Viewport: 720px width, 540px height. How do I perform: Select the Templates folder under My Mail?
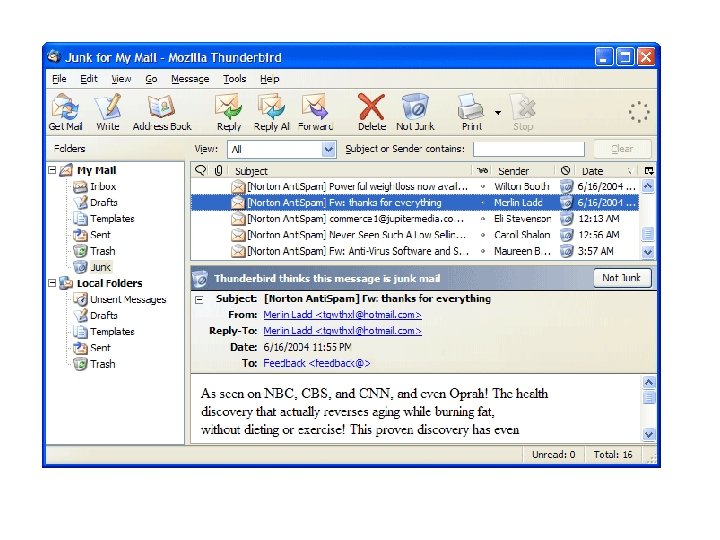104,219
